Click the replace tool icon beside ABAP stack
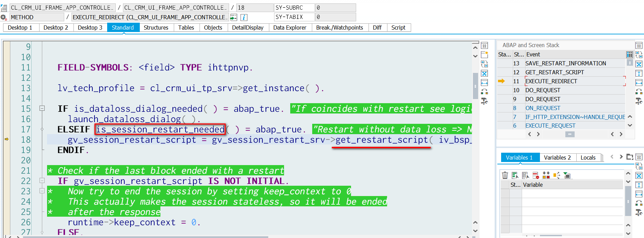644x238 pixels. [639, 55]
